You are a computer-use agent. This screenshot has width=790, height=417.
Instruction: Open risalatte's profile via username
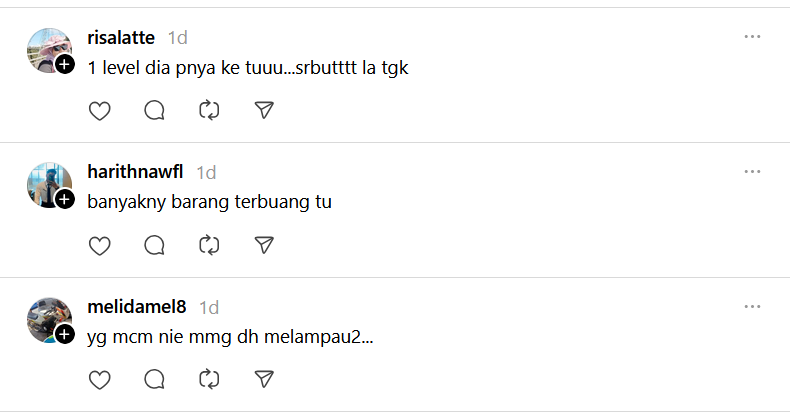(121, 38)
